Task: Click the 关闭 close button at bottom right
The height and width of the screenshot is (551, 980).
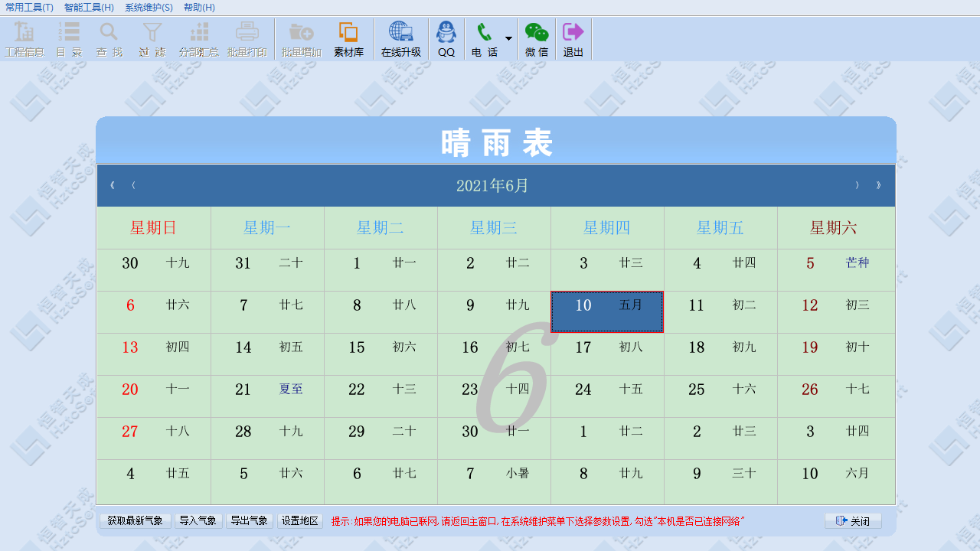Action: (x=852, y=520)
